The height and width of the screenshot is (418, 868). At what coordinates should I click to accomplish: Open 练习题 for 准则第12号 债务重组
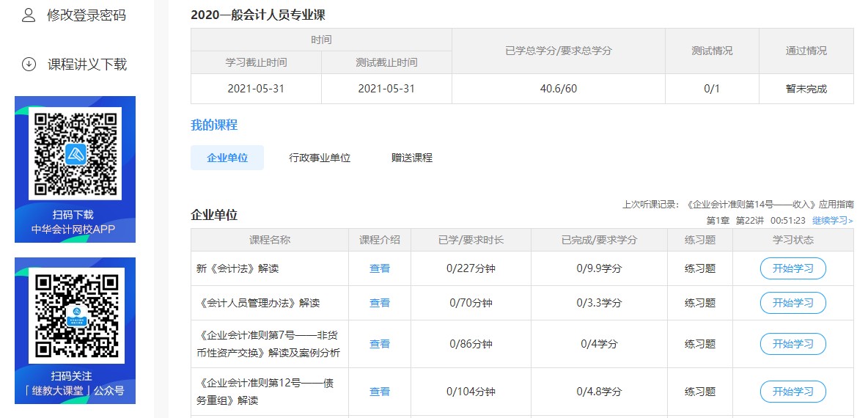[x=699, y=392]
